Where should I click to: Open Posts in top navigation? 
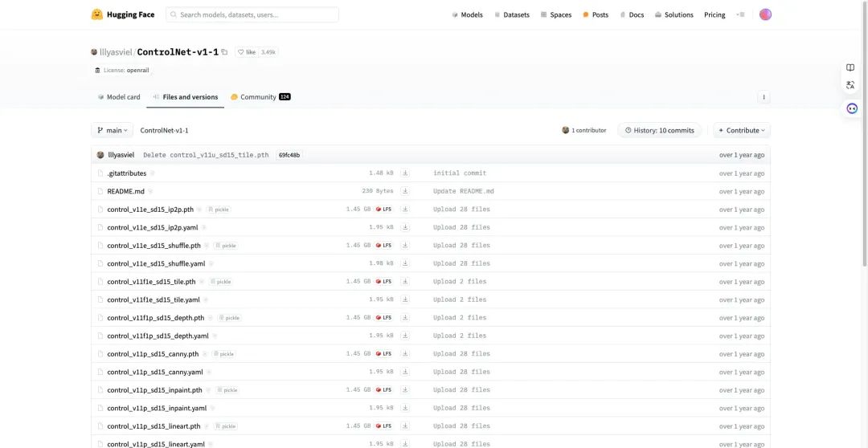coord(596,15)
